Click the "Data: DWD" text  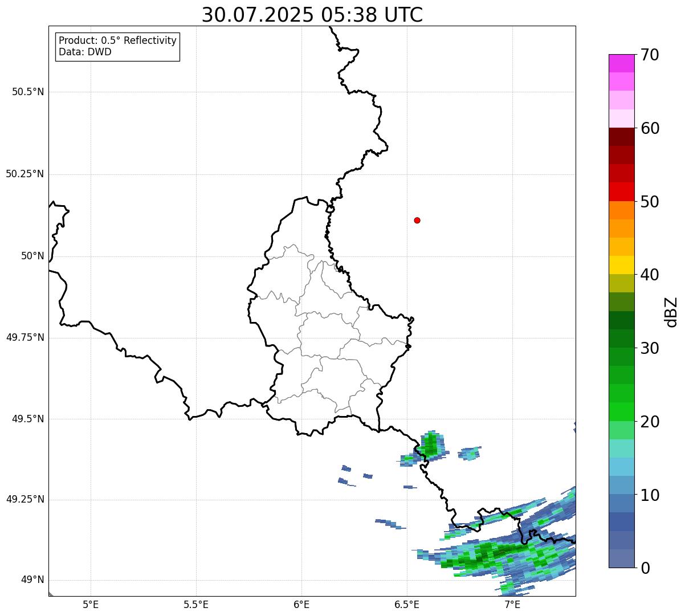pyautogui.click(x=85, y=52)
